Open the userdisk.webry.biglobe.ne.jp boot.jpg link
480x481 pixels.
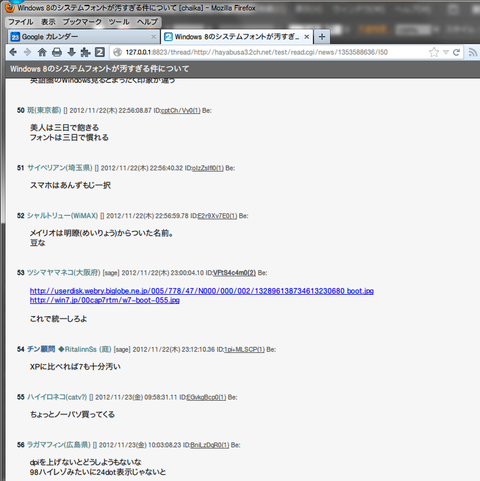click(x=202, y=291)
